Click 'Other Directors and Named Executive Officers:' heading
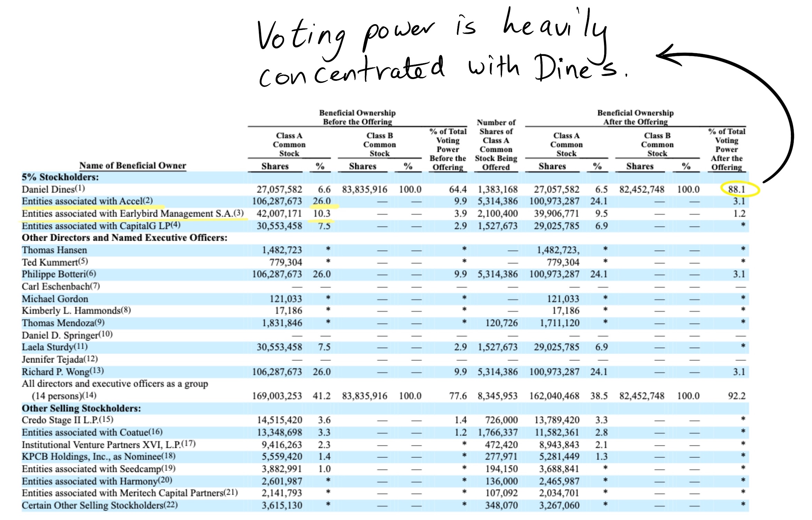812x520 pixels. 124,238
